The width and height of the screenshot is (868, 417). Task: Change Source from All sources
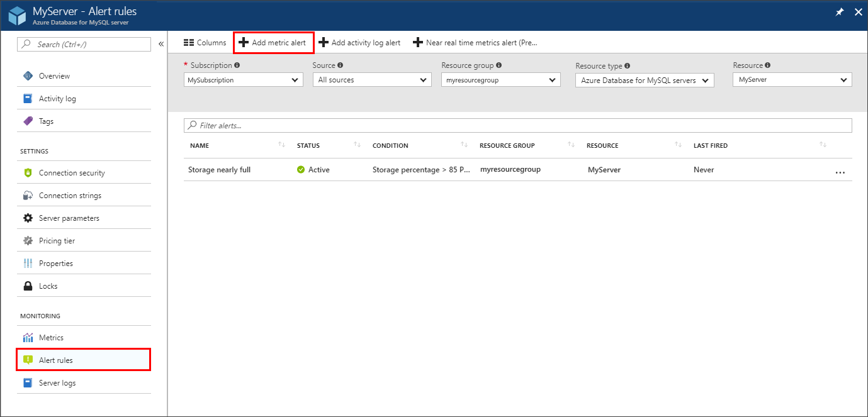tap(371, 80)
